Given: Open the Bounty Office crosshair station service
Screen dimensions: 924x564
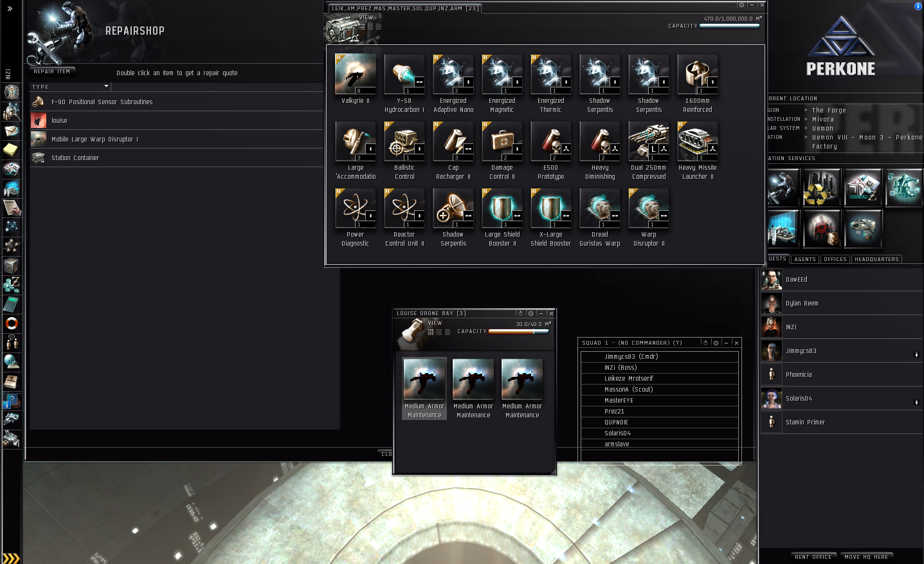Looking at the screenshot, I should 822,229.
